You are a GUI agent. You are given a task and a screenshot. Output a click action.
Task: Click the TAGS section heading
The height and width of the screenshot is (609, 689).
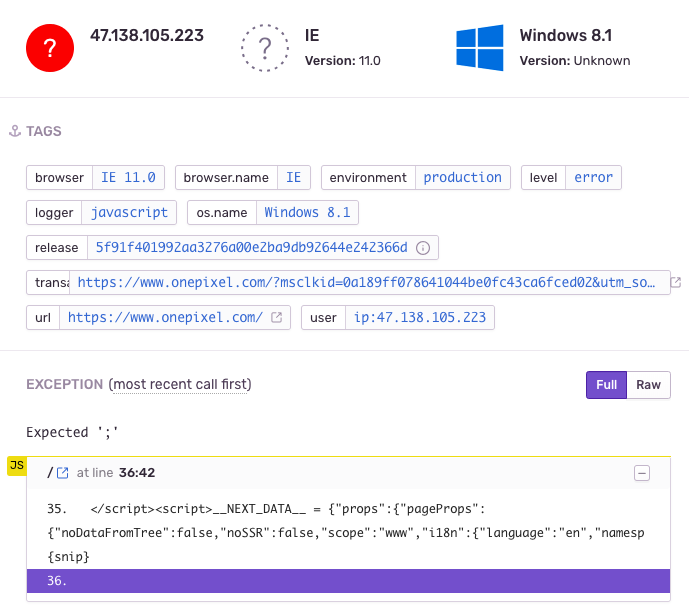(44, 131)
